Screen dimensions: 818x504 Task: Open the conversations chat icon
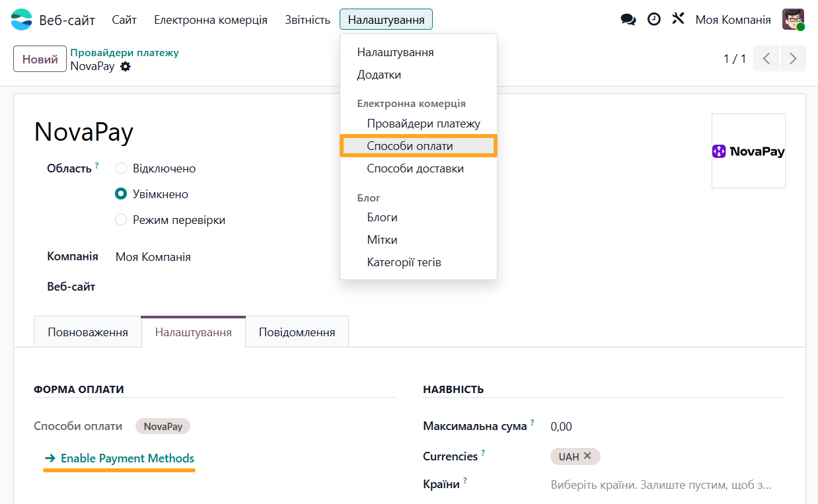628,19
